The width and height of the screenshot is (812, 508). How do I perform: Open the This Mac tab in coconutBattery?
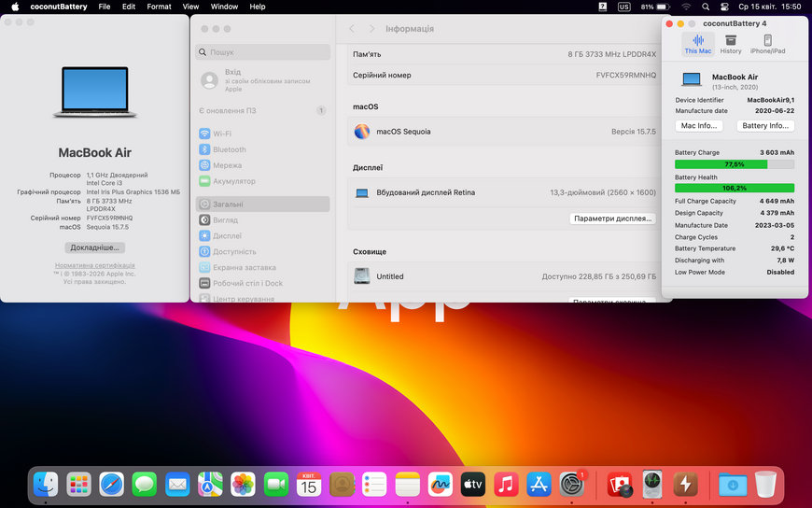click(697, 44)
